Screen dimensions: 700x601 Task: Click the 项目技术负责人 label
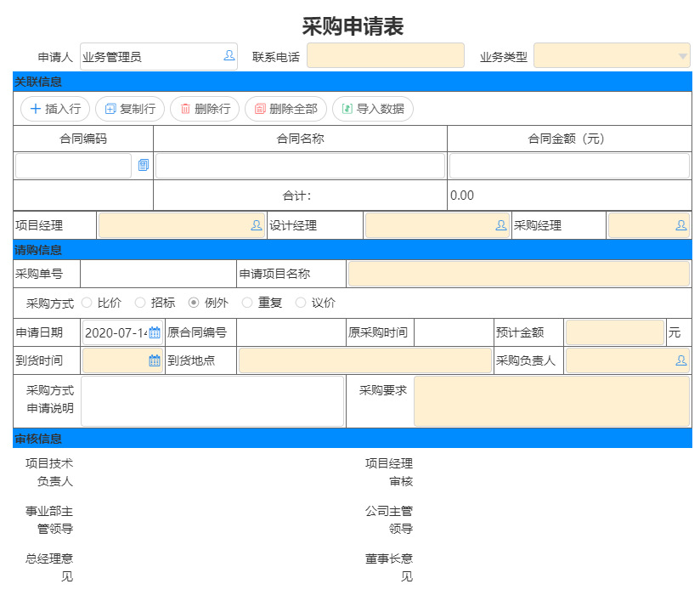49,473
